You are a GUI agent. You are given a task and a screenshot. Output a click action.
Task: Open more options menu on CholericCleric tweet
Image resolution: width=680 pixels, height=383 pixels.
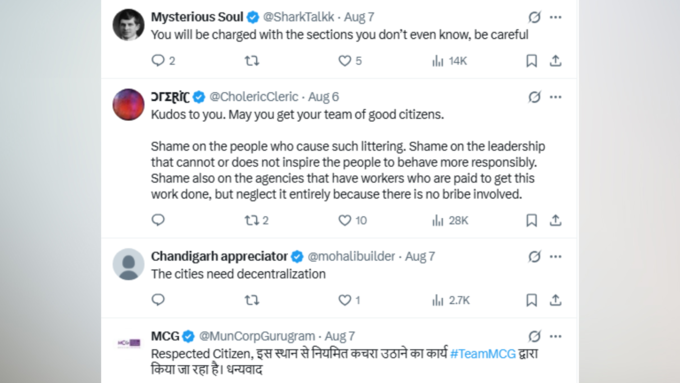click(556, 97)
